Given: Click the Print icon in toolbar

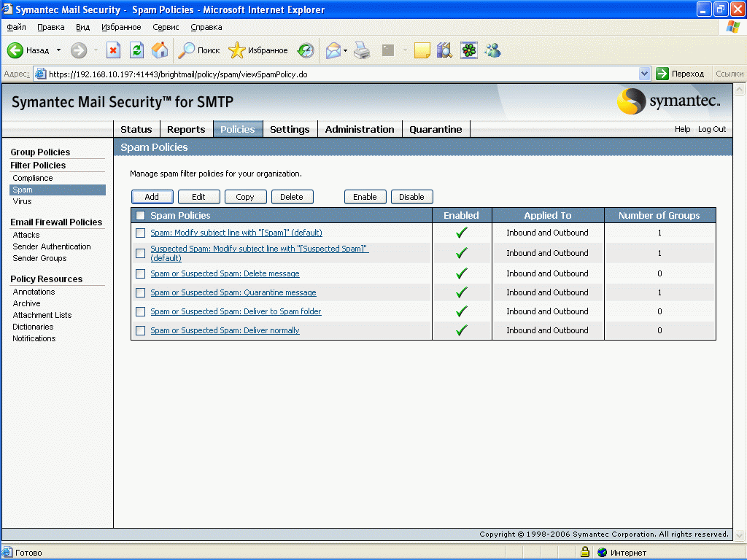Looking at the screenshot, I should coord(362,50).
